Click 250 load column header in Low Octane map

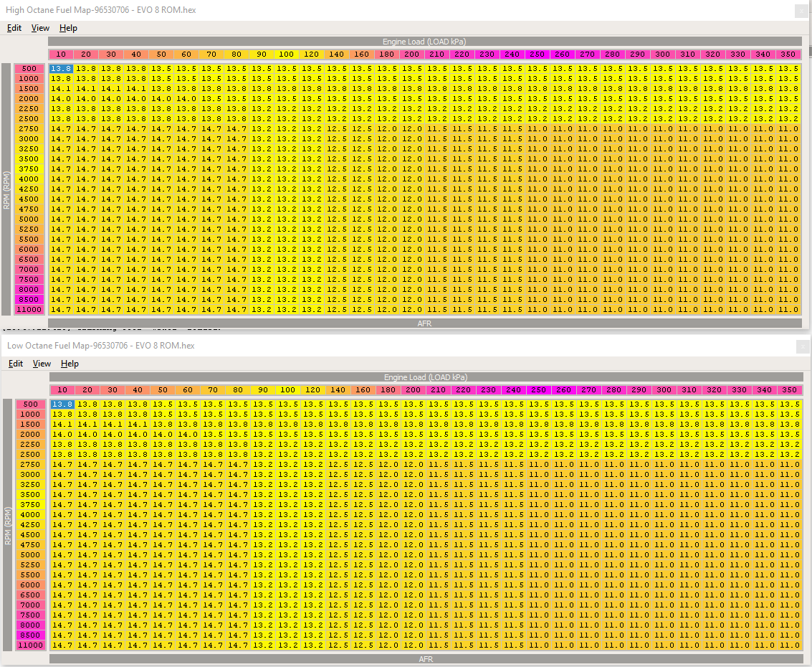tap(538, 390)
